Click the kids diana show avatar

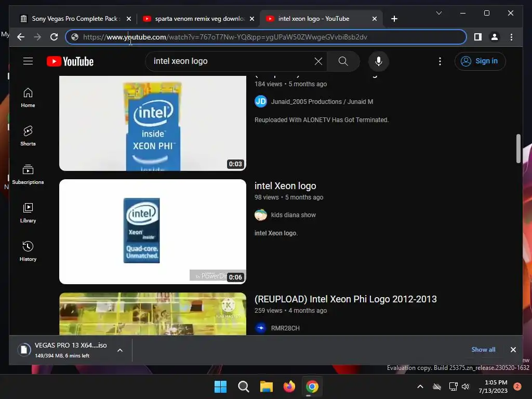point(261,215)
